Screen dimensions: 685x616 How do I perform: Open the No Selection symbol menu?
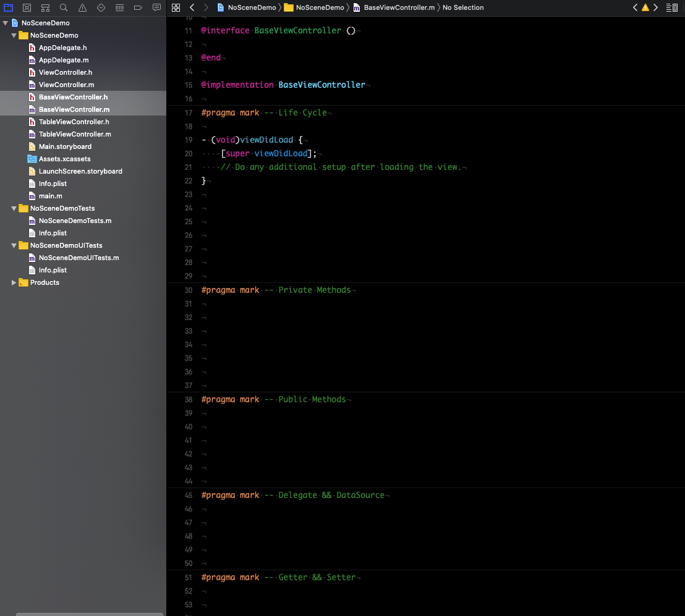coord(463,7)
